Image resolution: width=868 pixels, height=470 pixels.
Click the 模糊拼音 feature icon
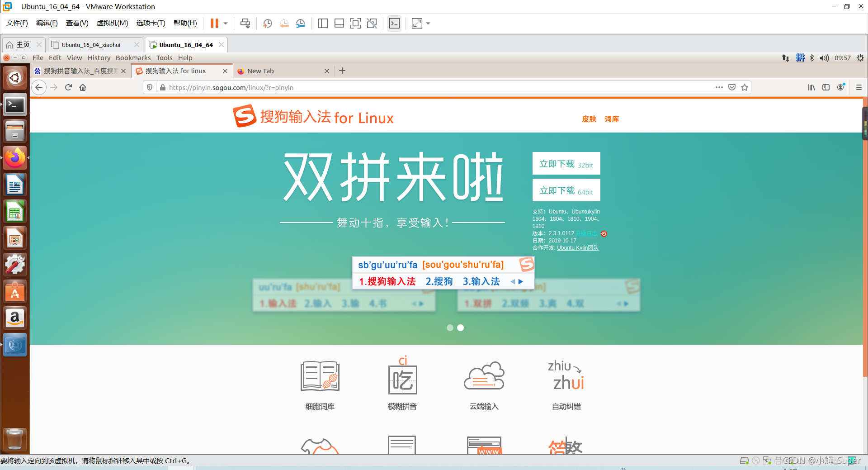coord(402,375)
